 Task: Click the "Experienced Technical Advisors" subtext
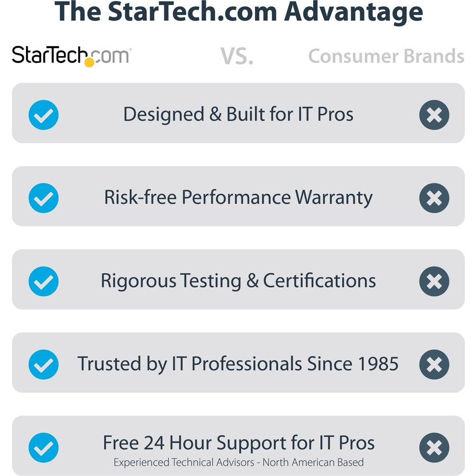click(x=239, y=462)
